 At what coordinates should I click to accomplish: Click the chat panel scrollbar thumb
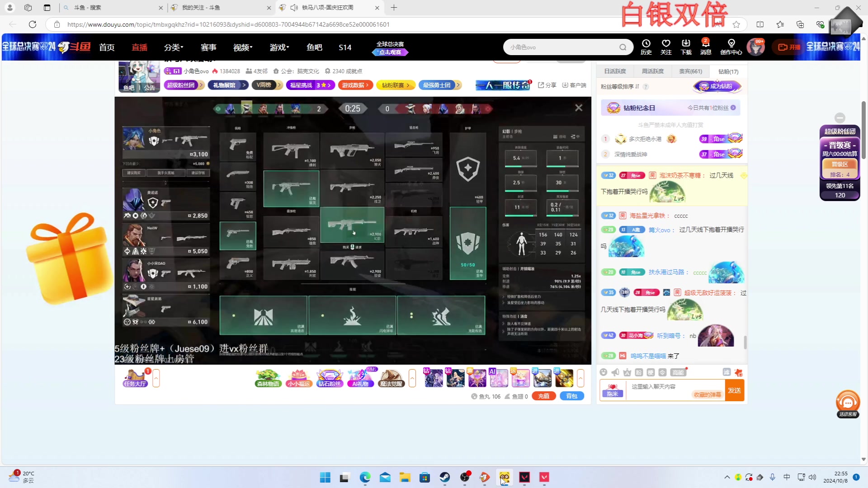[x=745, y=342]
